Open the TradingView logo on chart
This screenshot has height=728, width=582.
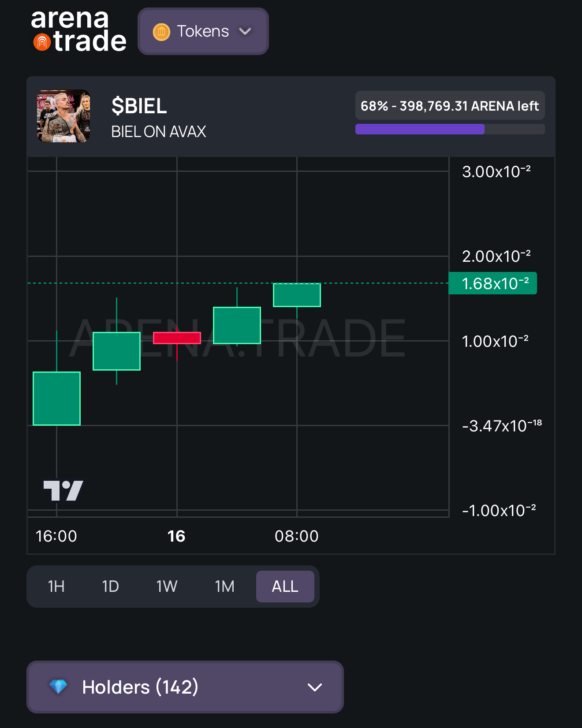63,490
